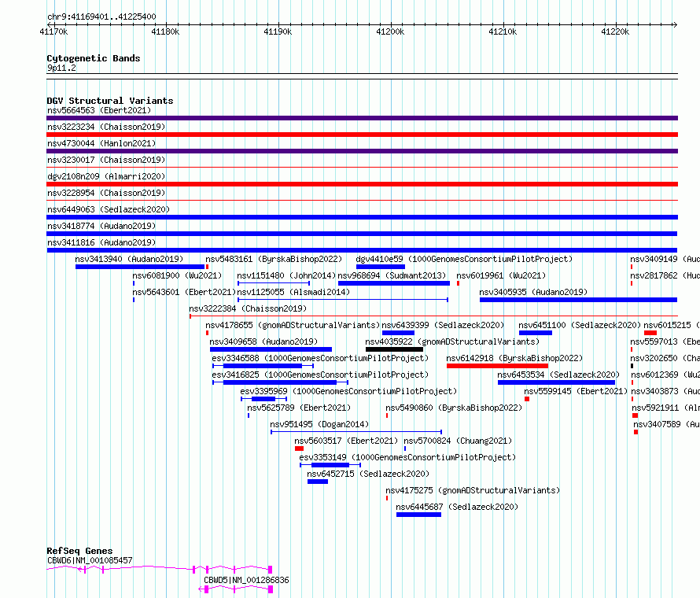Click nsv3230017 (Chaisson2019) label
Screen dimensions: 700x598
[106, 160]
